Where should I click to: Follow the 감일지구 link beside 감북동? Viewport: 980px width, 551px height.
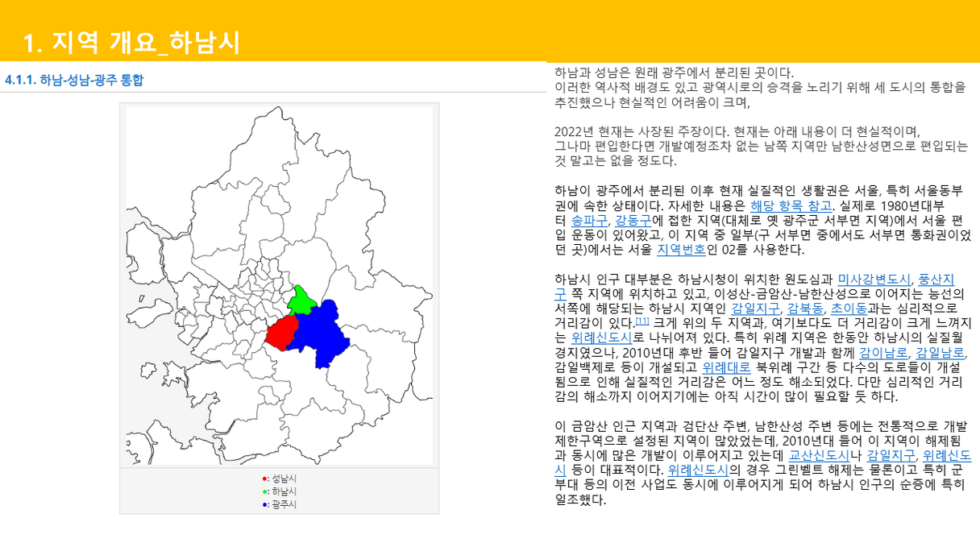[755, 309]
